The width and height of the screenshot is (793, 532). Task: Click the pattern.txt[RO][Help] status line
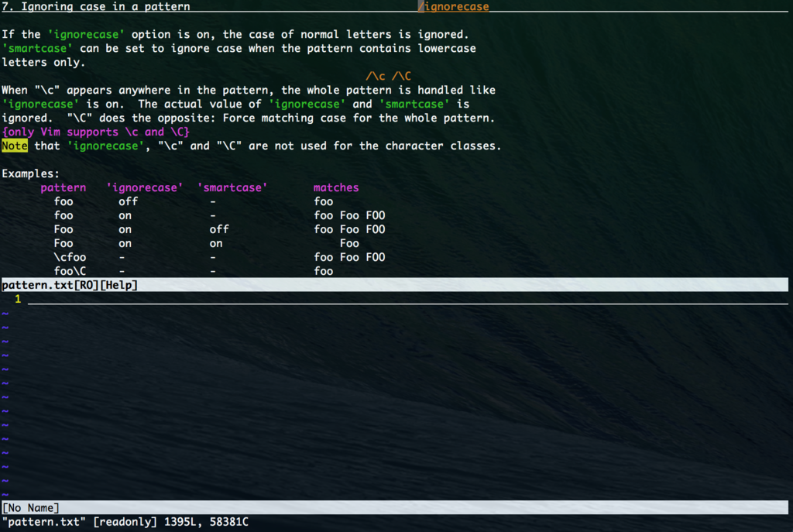pos(394,285)
